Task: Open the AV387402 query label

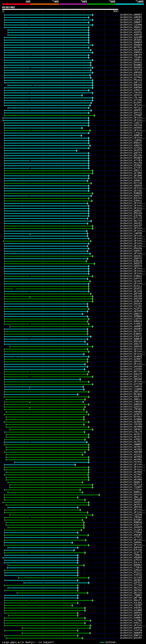Action: (8, 8)
